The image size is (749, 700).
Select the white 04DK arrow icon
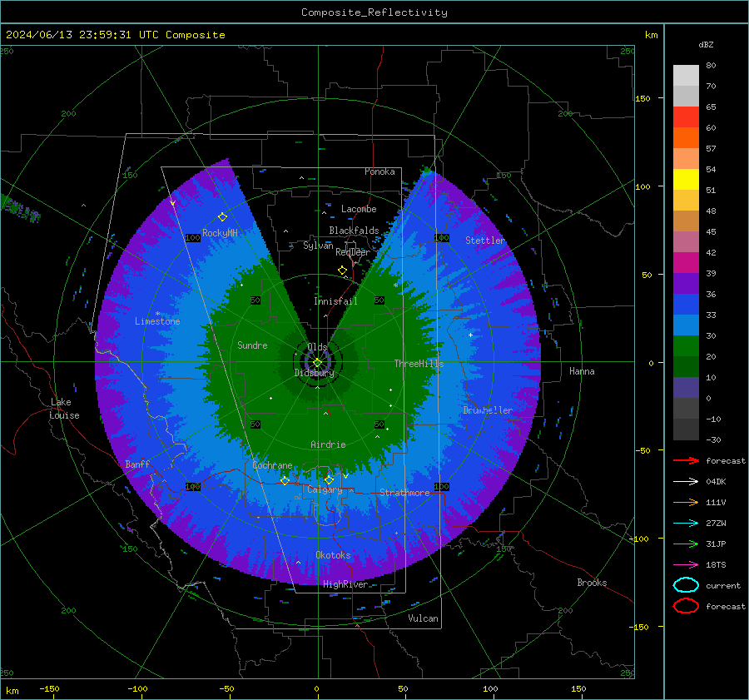coord(686,482)
